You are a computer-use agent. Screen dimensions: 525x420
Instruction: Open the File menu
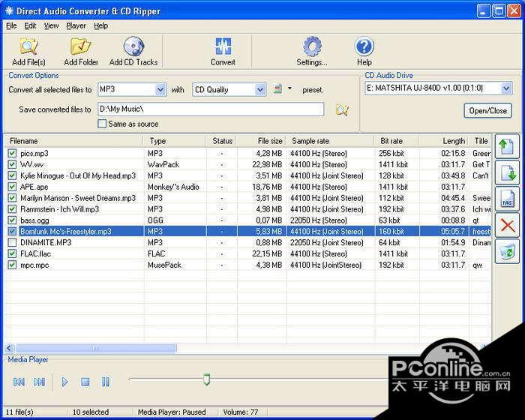[x=11, y=25]
